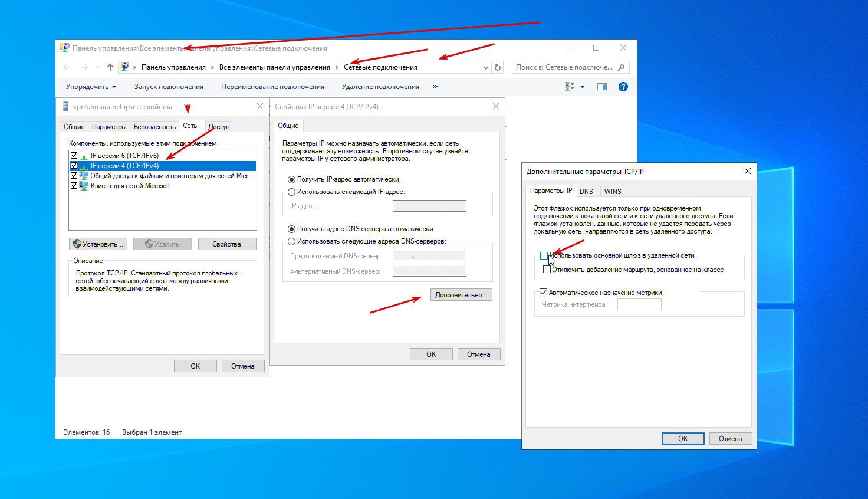The width and height of the screenshot is (868, 499).
Task: Enable use default gateway on remote network
Action: (544, 255)
